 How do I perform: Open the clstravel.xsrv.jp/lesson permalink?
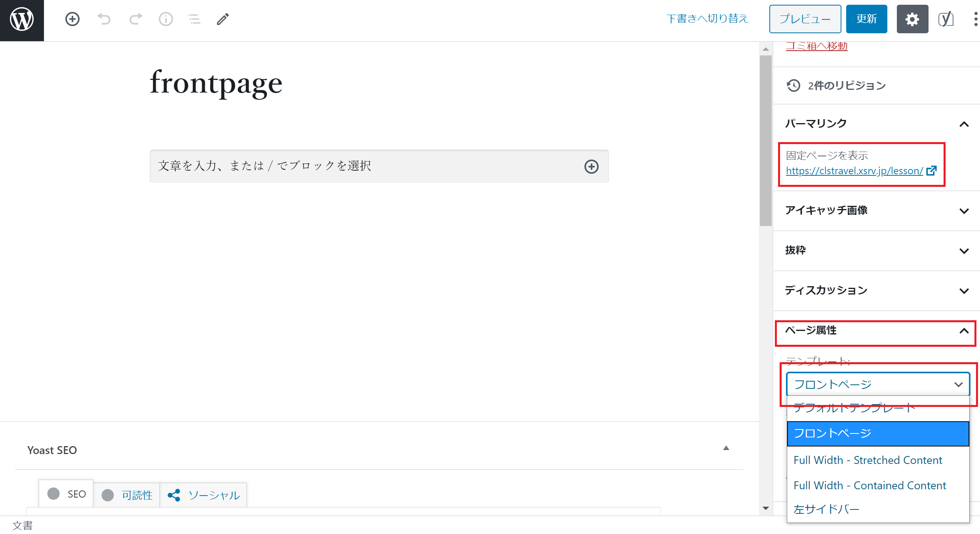point(854,171)
